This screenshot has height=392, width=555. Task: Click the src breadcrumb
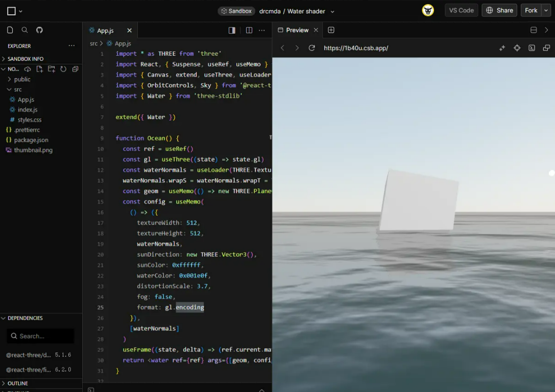93,43
